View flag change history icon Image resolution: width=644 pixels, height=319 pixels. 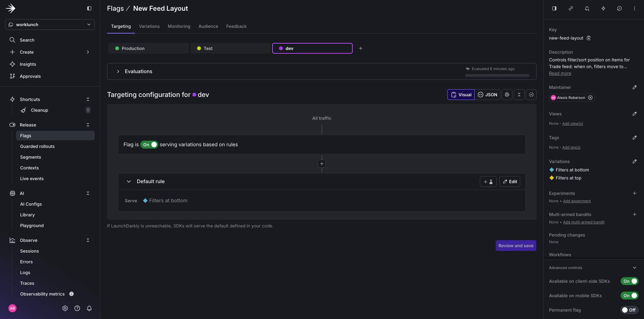[x=619, y=8]
